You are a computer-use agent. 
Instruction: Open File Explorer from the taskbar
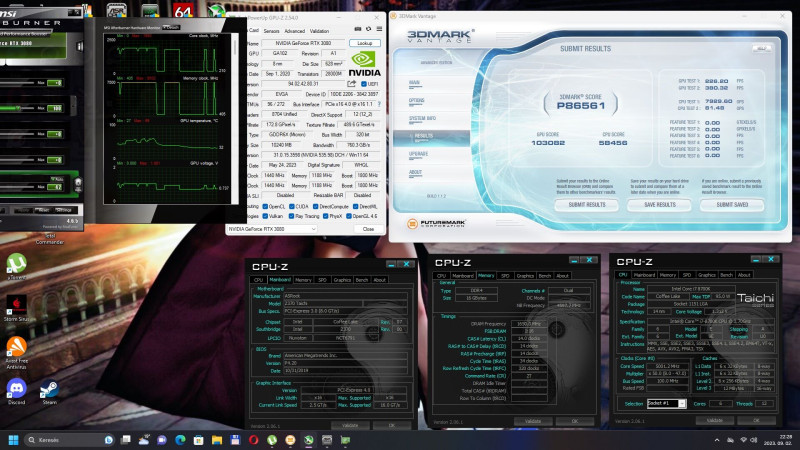(x=217, y=440)
